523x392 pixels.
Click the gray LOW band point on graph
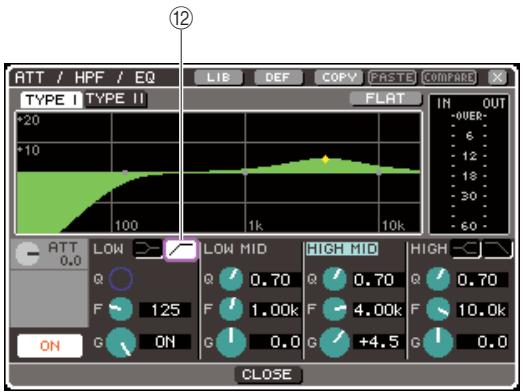(125, 172)
